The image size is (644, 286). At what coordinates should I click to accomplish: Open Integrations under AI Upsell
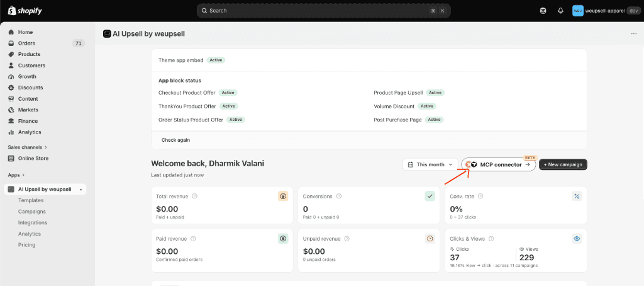pos(33,222)
